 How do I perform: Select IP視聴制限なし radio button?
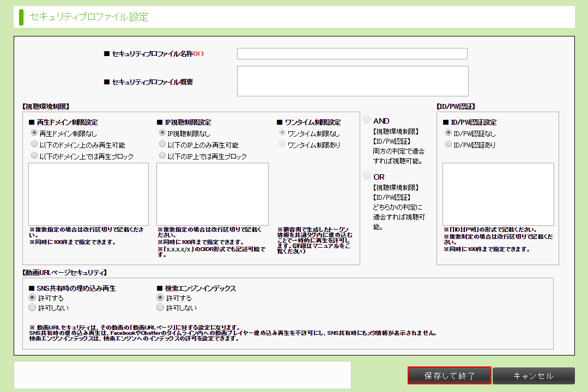point(162,133)
